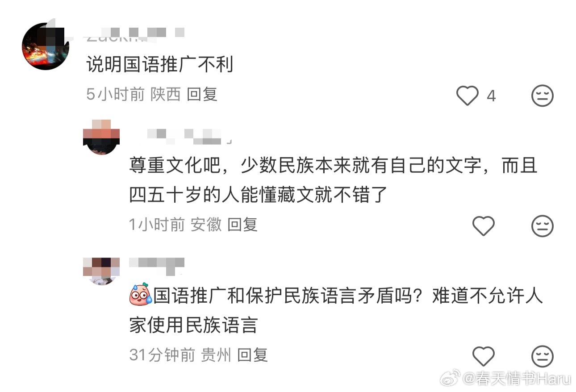Like the Shaanxi comment with 4 likes
Image resolution: width=576 pixels, height=392 pixels.
pos(467,96)
